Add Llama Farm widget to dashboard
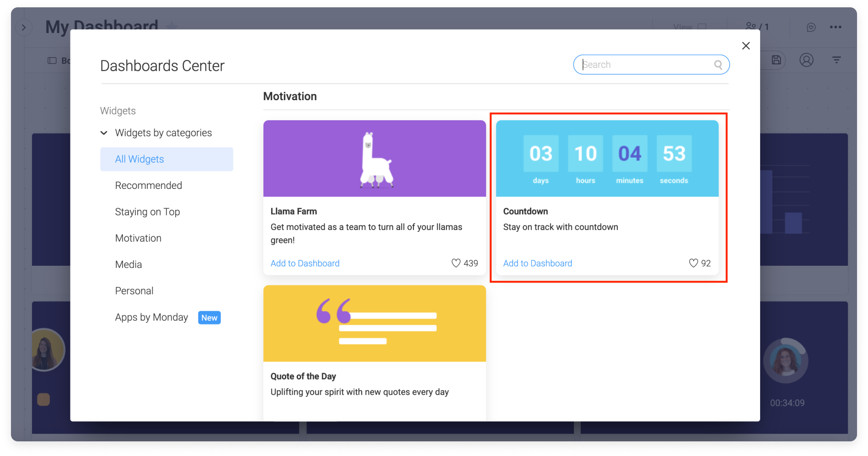 305,263
